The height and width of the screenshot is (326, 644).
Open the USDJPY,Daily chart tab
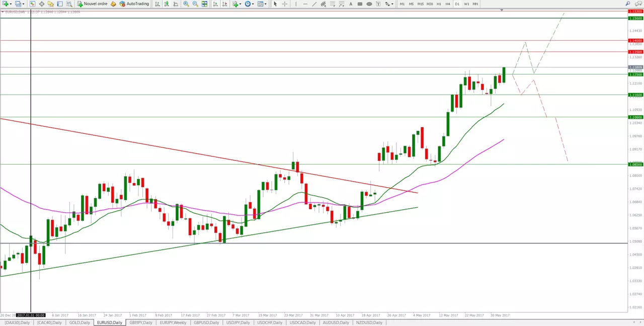pos(238,322)
